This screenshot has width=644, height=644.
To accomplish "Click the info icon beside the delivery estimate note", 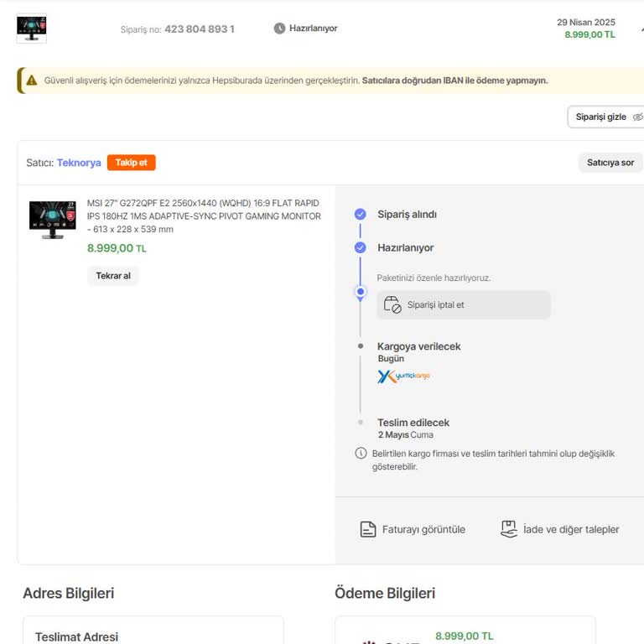I will coord(361,454).
